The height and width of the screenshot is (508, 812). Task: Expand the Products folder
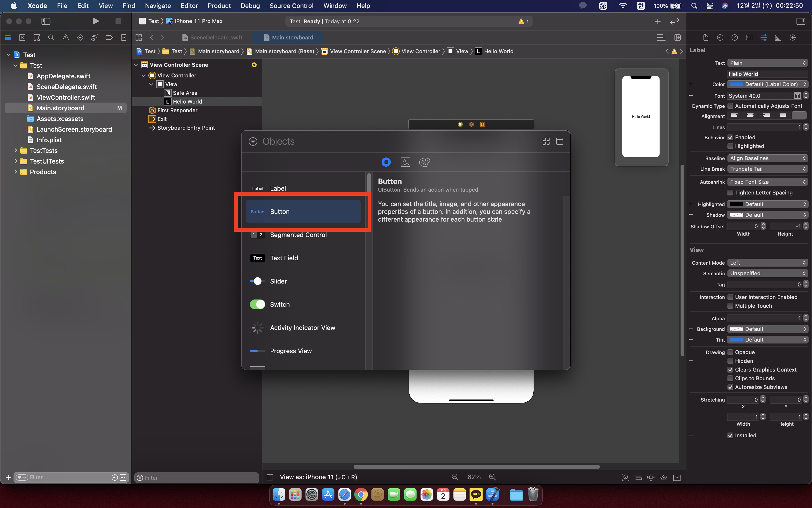[x=16, y=172]
